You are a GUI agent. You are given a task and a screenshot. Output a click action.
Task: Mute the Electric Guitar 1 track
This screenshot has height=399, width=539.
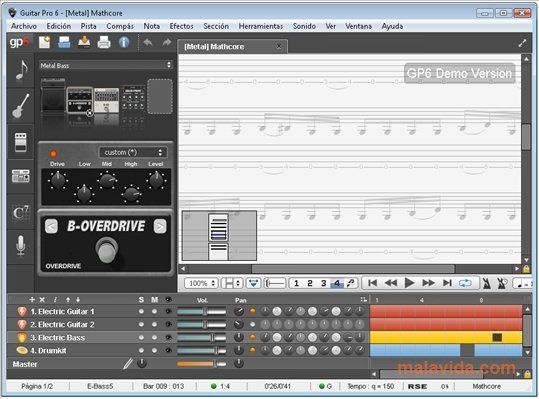pos(154,311)
